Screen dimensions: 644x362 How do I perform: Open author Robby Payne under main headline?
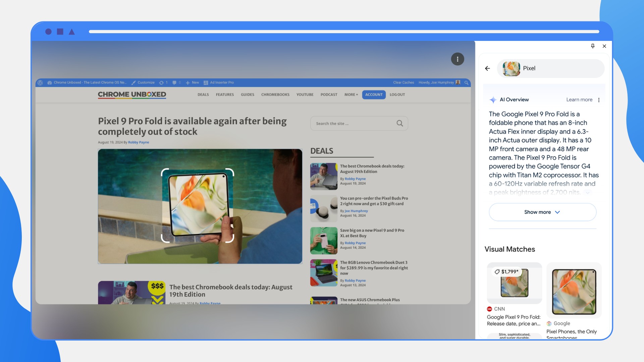coord(139,142)
